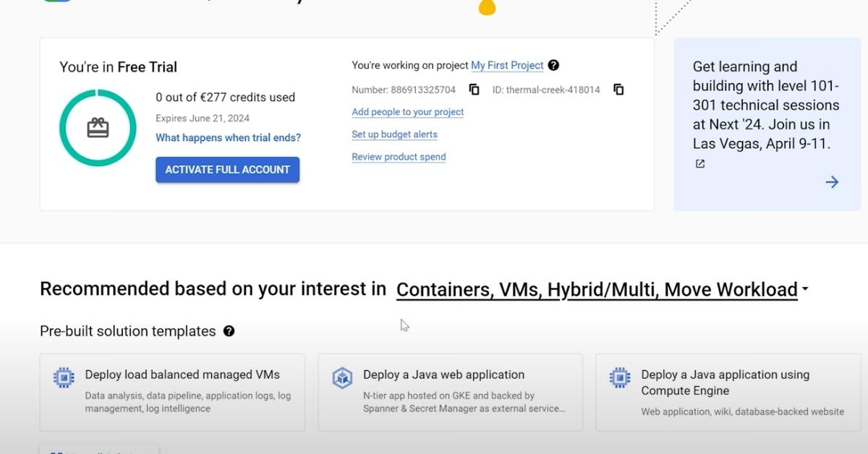
Task: Click '0 out of €277 credits used' text
Action: [x=225, y=97]
